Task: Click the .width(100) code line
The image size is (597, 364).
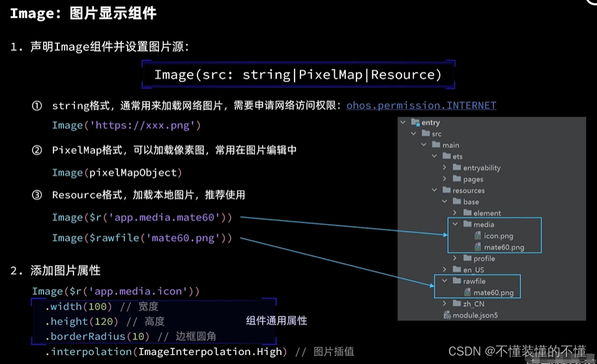Action: point(101,306)
